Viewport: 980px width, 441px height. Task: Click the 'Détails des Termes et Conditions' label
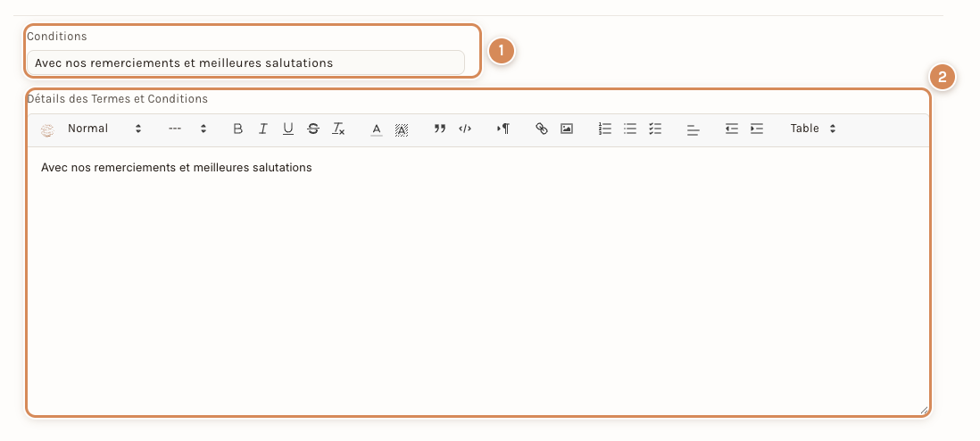point(118,99)
